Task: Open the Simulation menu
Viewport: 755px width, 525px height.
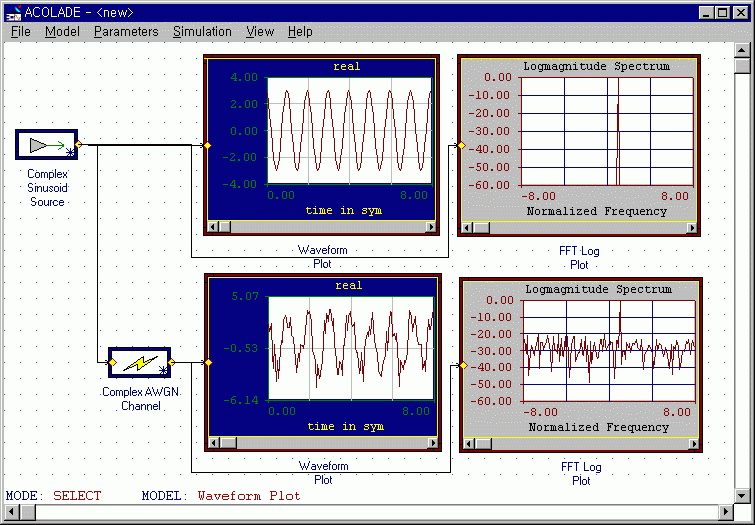Action: (x=202, y=32)
